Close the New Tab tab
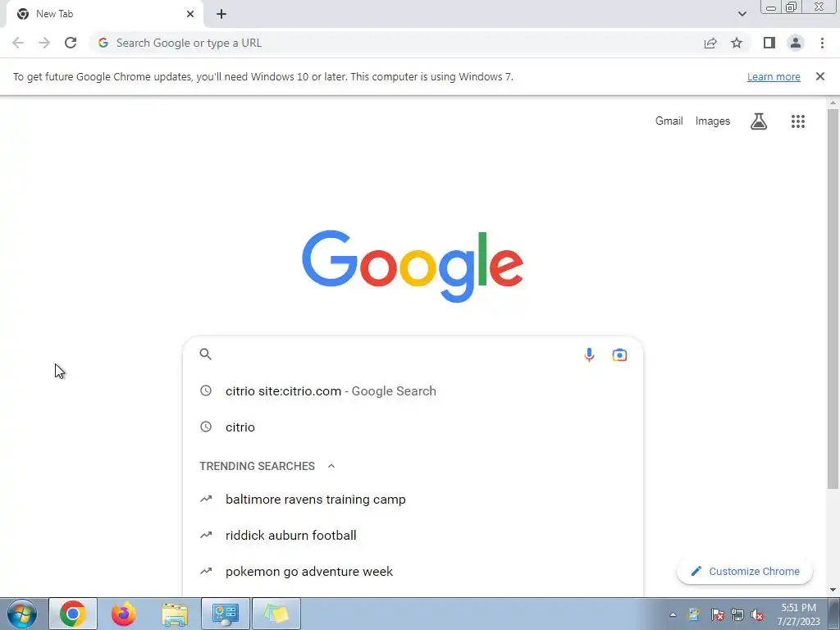Image resolution: width=840 pixels, height=630 pixels. click(190, 14)
